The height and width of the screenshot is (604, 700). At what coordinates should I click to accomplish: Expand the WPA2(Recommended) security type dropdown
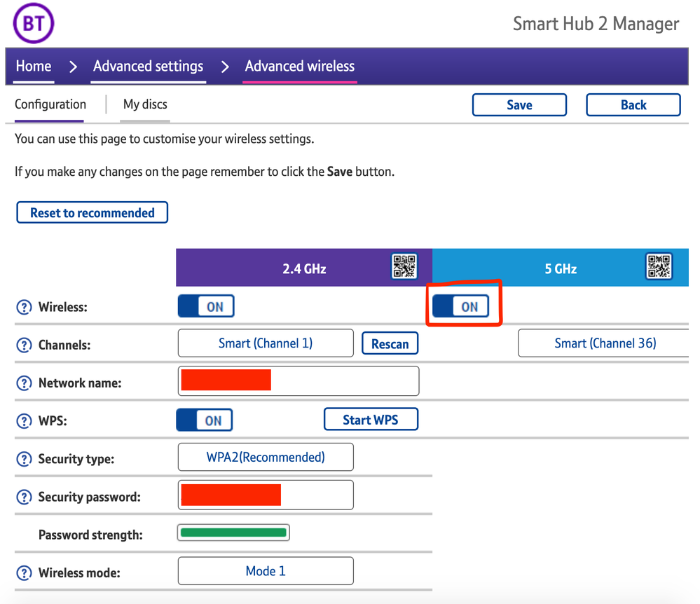(266, 458)
